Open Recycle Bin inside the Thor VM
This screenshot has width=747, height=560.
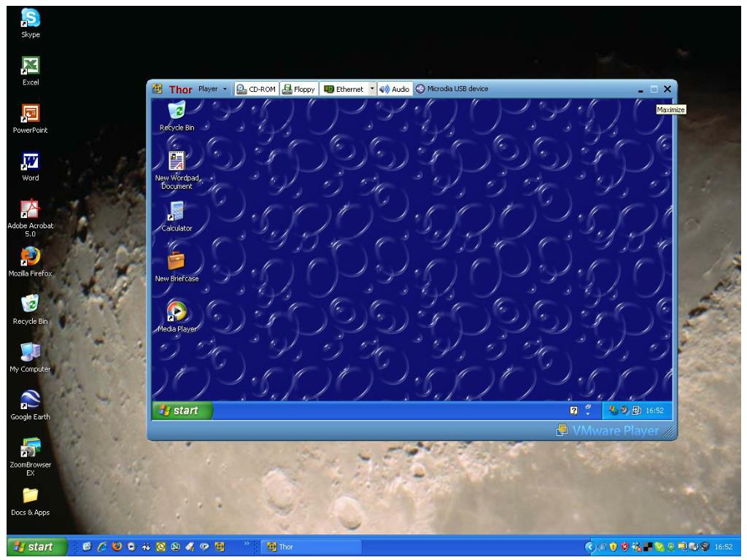[177, 116]
